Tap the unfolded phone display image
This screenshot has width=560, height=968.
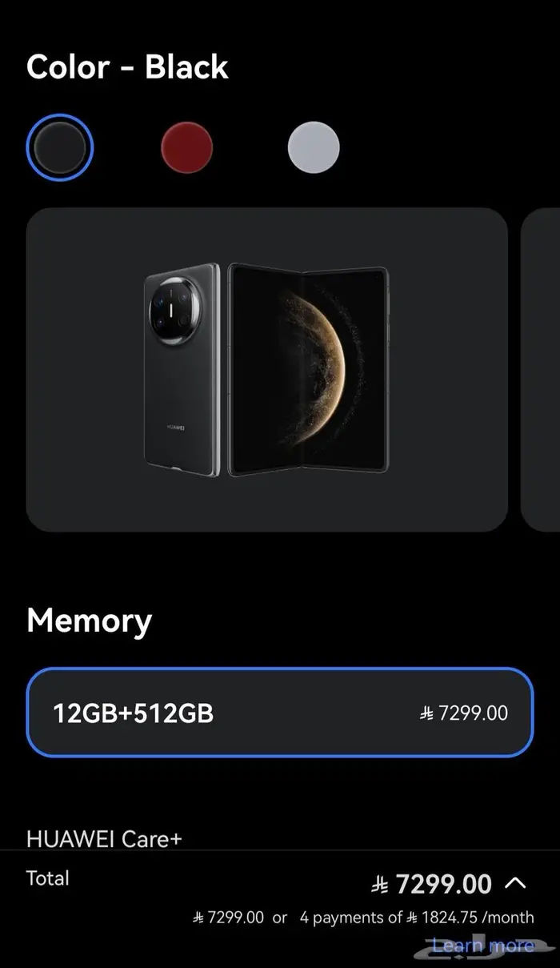click(309, 370)
